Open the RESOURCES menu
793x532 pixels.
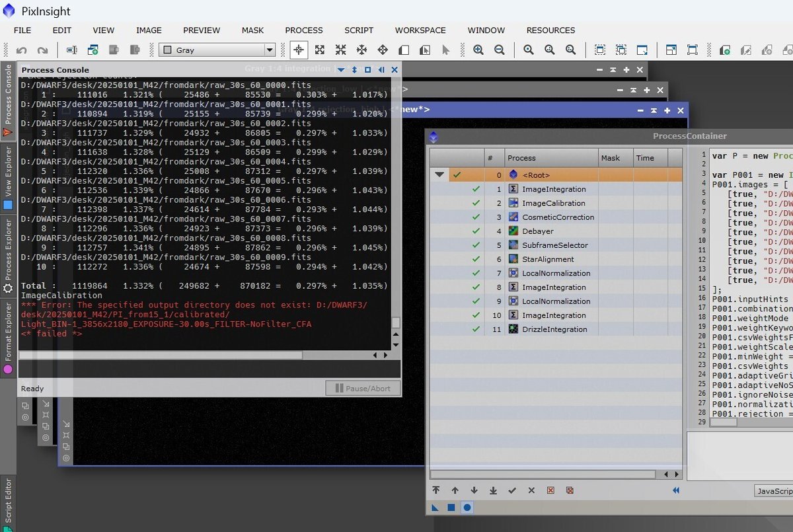550,30
